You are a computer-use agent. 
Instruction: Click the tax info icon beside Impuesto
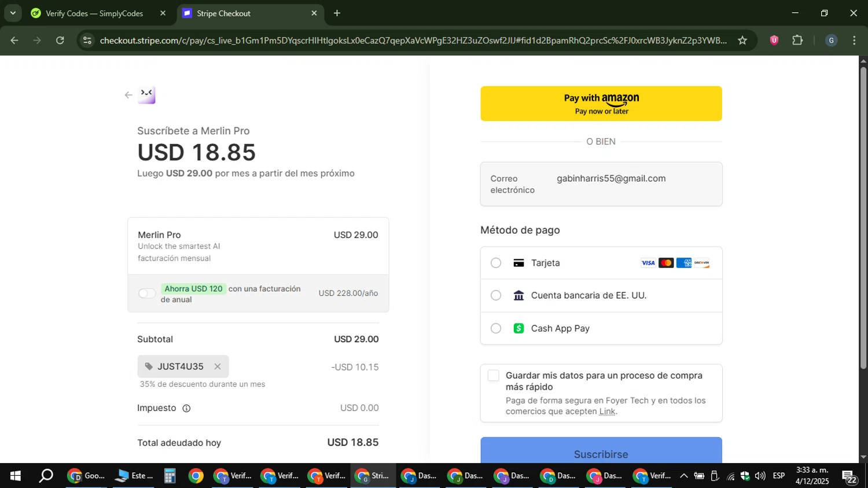coord(186,408)
